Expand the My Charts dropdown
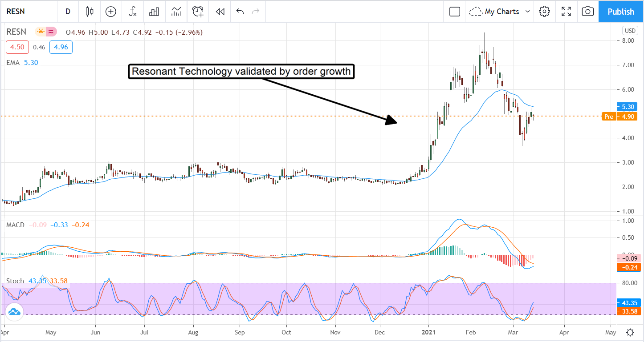Viewport: 644px width, 342px height. click(x=501, y=12)
